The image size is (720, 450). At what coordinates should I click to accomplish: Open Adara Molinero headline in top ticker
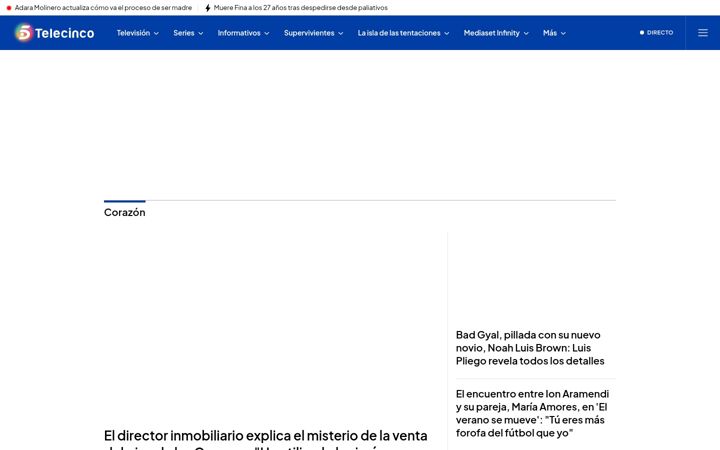click(103, 8)
